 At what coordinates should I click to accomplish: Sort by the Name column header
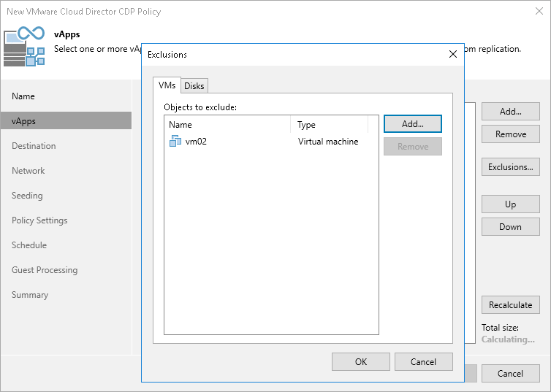[227, 125]
